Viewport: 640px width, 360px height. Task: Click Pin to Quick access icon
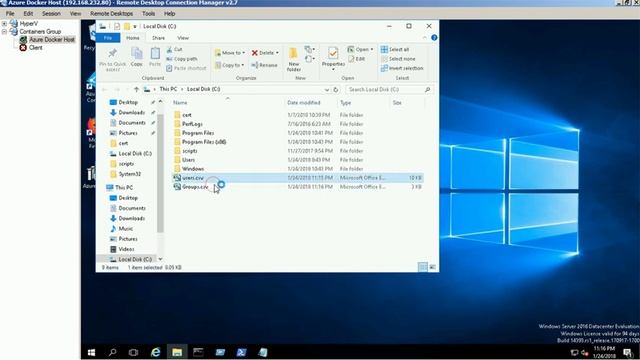pyautogui.click(x=113, y=53)
